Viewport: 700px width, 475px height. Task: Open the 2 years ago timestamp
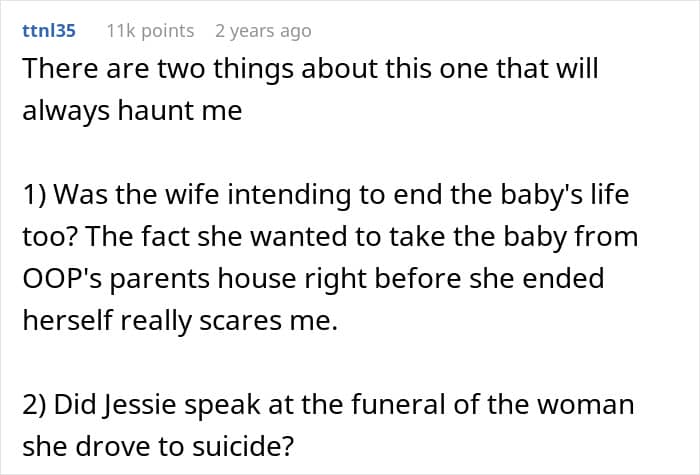pyautogui.click(x=263, y=31)
